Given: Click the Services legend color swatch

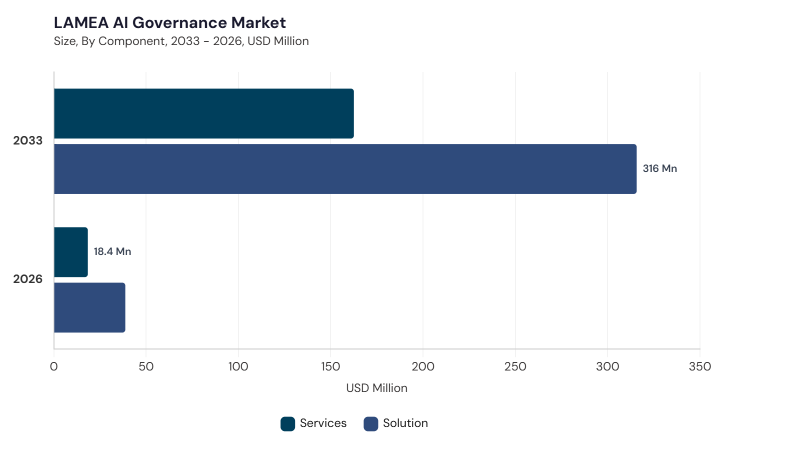Looking at the screenshot, I should click(x=288, y=423).
